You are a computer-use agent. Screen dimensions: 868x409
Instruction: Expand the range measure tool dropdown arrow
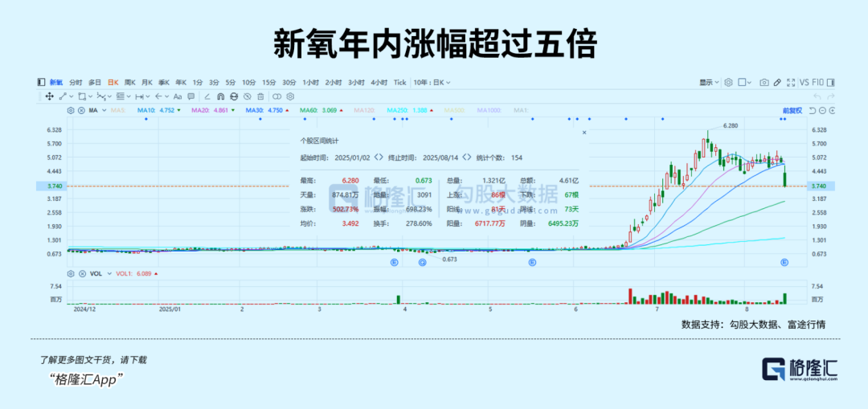click(x=148, y=96)
